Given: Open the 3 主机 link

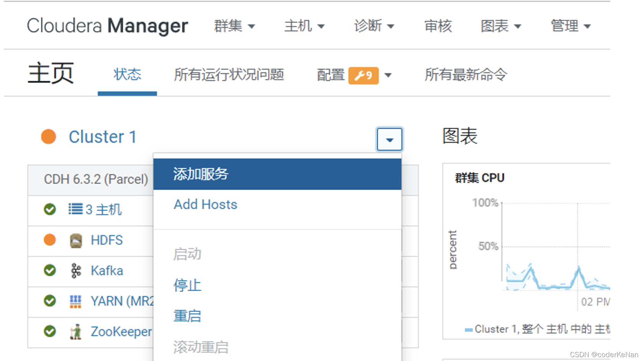Looking at the screenshot, I should [x=104, y=210].
